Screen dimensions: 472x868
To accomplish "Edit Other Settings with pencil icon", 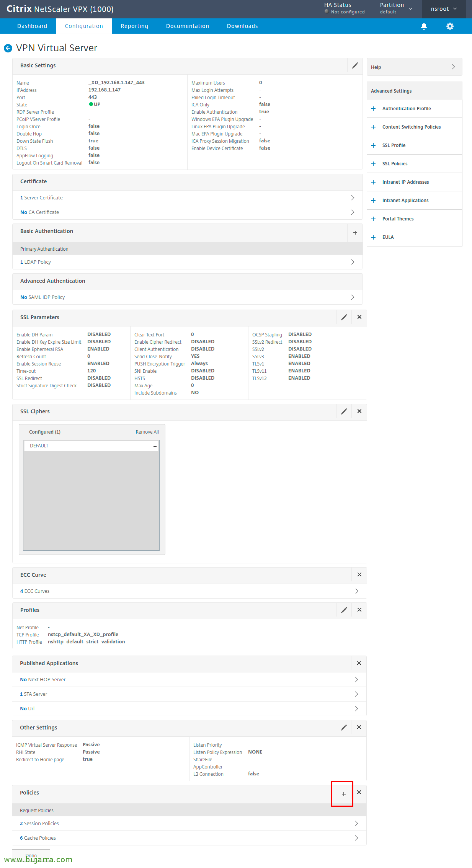I will click(344, 728).
